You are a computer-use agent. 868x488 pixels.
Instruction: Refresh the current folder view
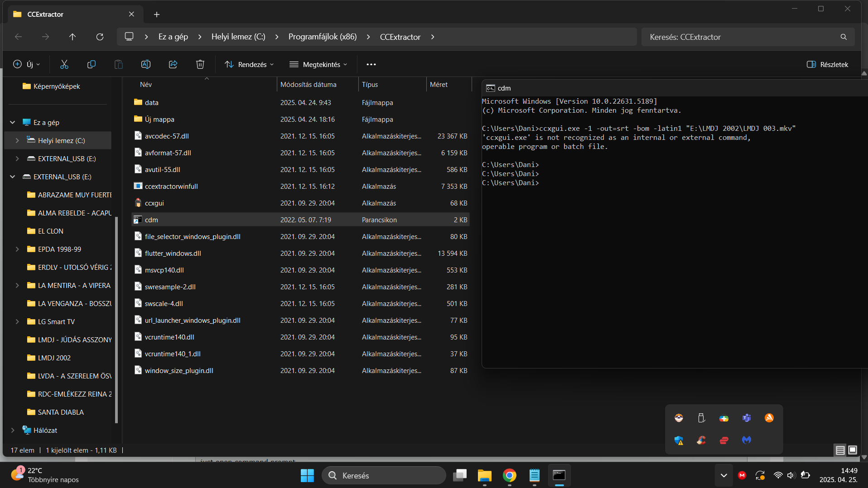100,37
